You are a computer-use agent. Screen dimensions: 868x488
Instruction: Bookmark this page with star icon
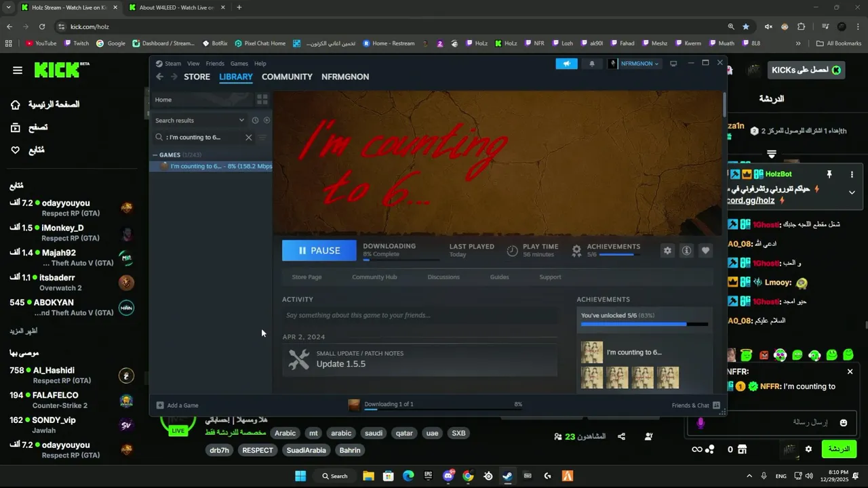pos(746,26)
